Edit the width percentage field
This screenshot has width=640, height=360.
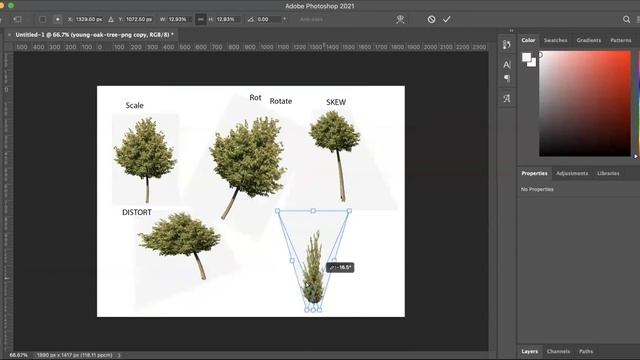(x=178, y=19)
